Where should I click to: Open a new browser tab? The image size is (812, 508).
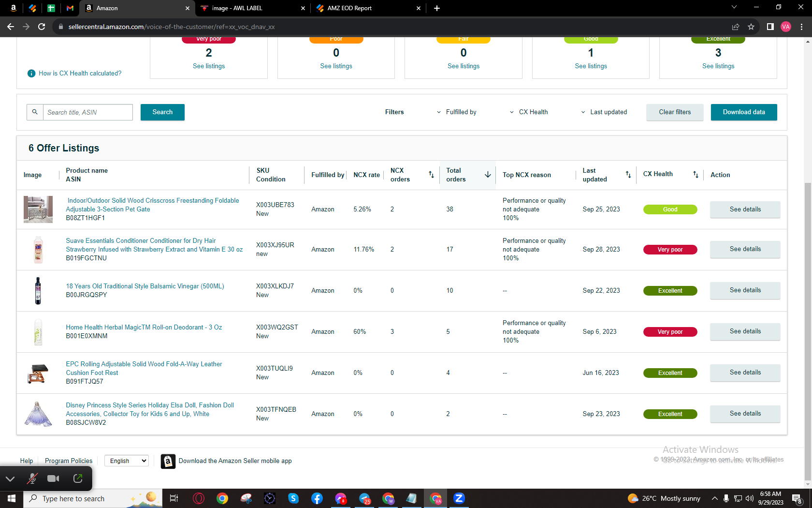(x=437, y=8)
